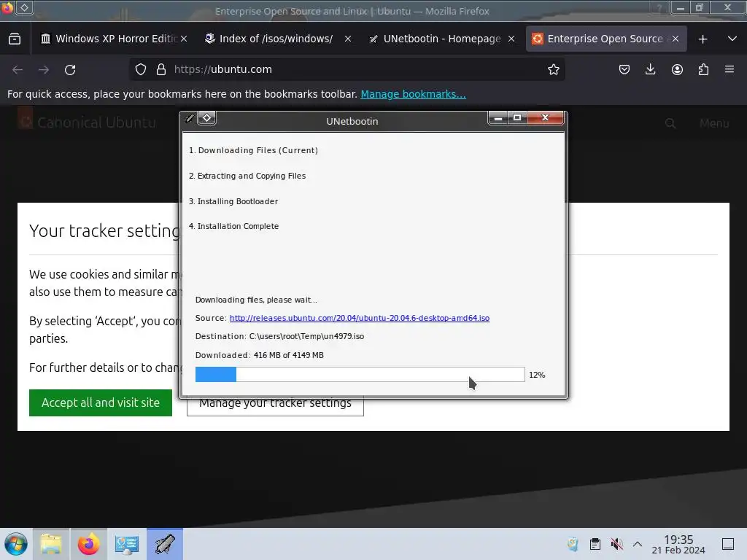Click 'Downloaded: 416 MB of 4149 MB' text
Image resolution: width=747 pixels, height=560 pixels.
tap(260, 355)
